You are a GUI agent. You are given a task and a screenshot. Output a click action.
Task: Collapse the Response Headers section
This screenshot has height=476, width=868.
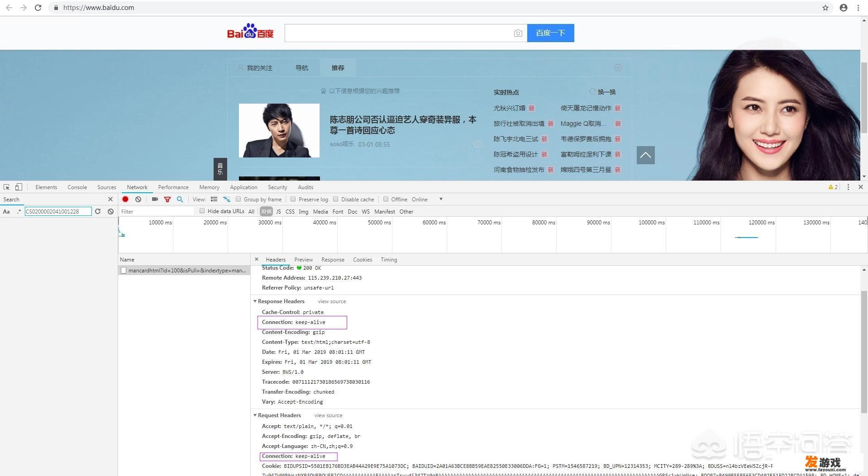(255, 301)
